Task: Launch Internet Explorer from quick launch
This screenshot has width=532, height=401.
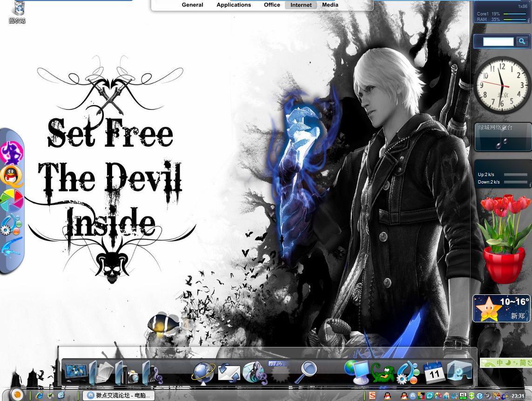Action: click(40, 395)
